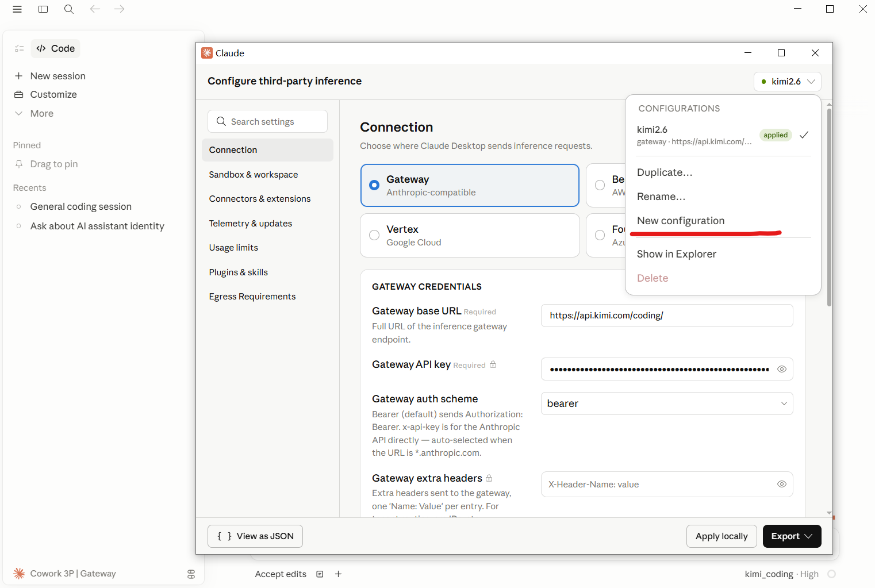Click the Cowork 3P Gateway logo icon
The width and height of the screenshot is (875, 588).
pos(19,573)
